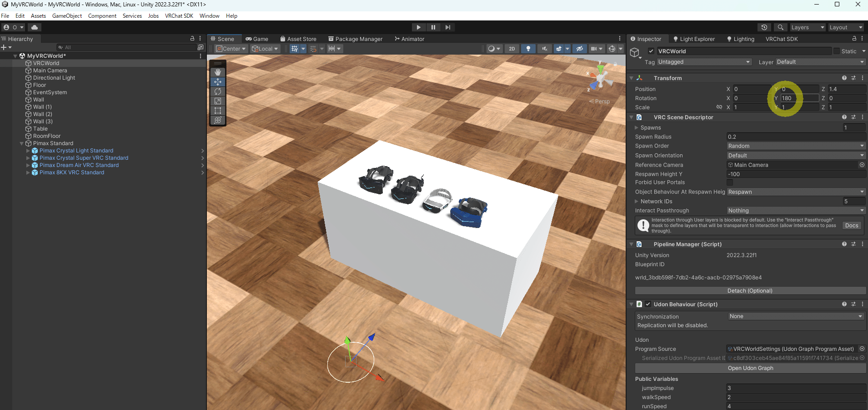
Task: Expand the Spawns list foldout
Action: 637,128
